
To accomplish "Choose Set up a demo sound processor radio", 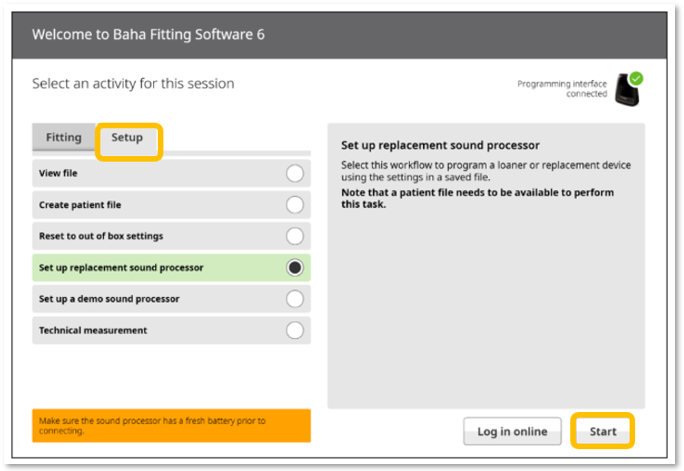I will [295, 299].
